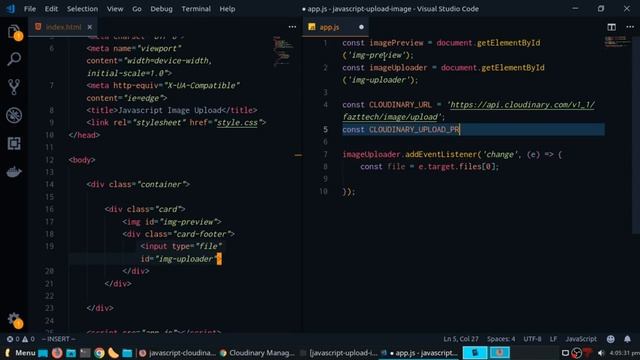Change file encoding UTF-8

tap(532, 339)
